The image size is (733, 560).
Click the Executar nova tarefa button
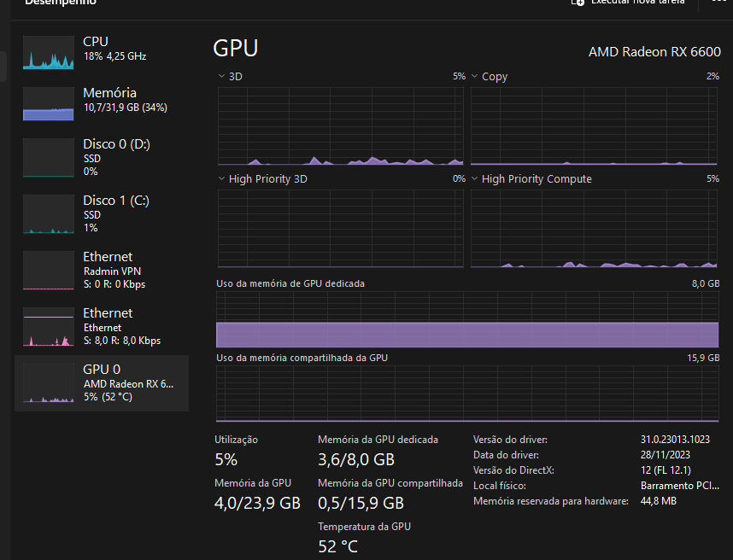[628, 3]
